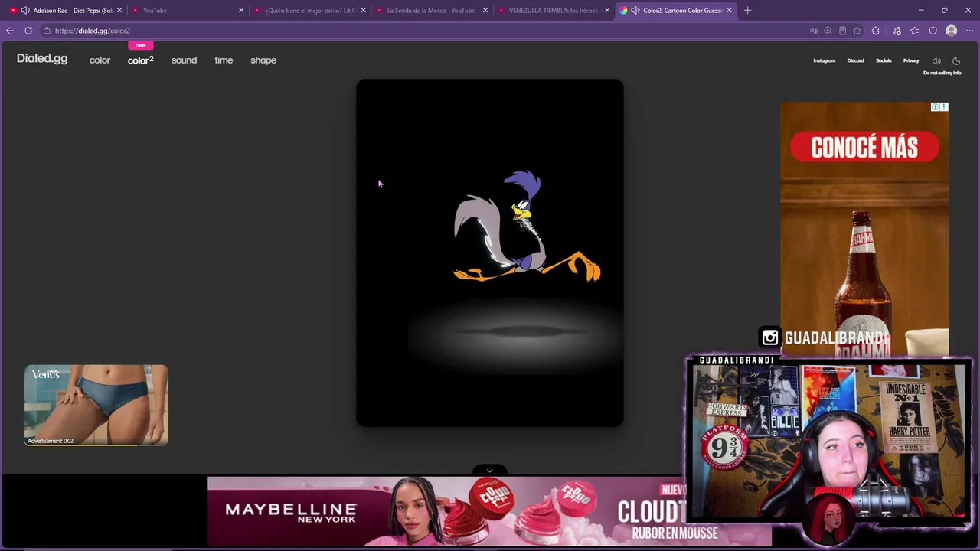Click the Road Runner cartoon image
The width and height of the screenshot is (980, 551).
click(527, 227)
